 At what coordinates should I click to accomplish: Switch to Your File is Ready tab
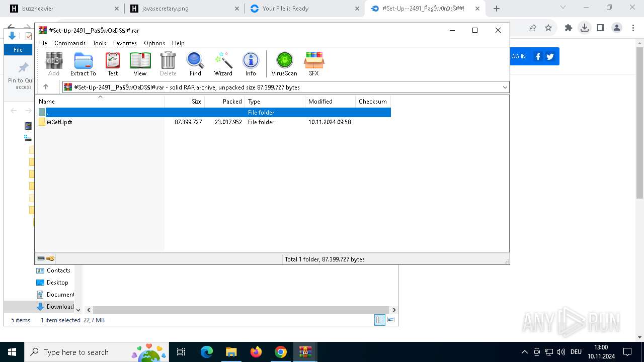coord(304,9)
